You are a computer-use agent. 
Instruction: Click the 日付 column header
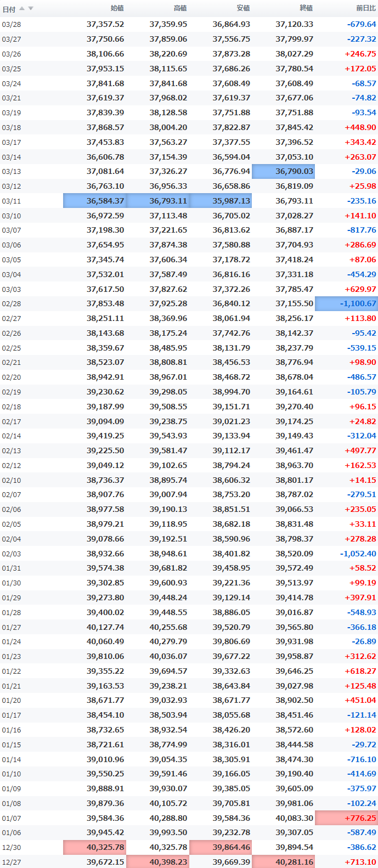9,9
